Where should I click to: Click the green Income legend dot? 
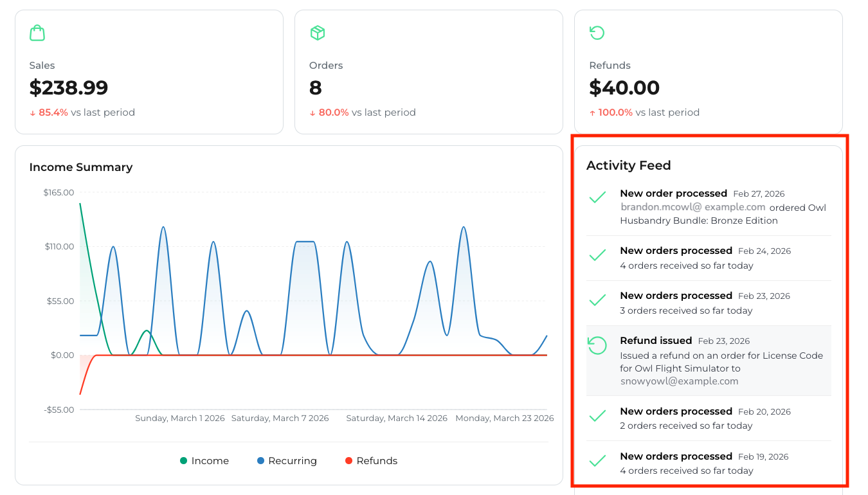click(184, 461)
